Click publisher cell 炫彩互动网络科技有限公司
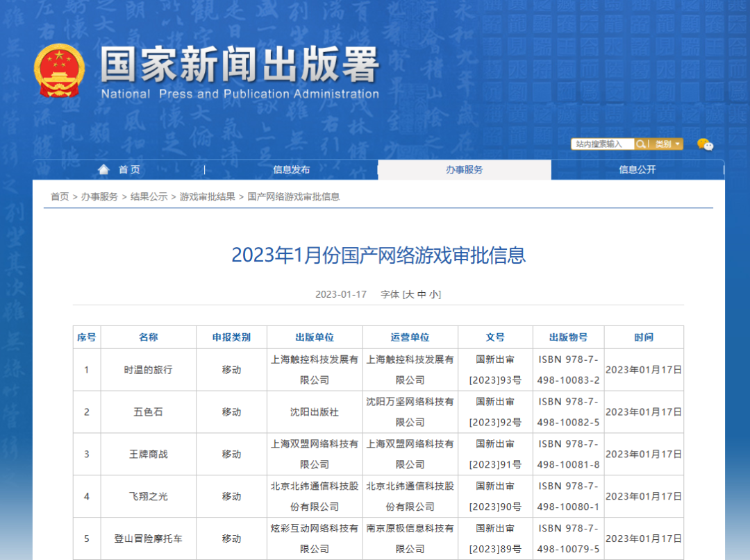Image resolution: width=750 pixels, height=560 pixels. click(315, 538)
